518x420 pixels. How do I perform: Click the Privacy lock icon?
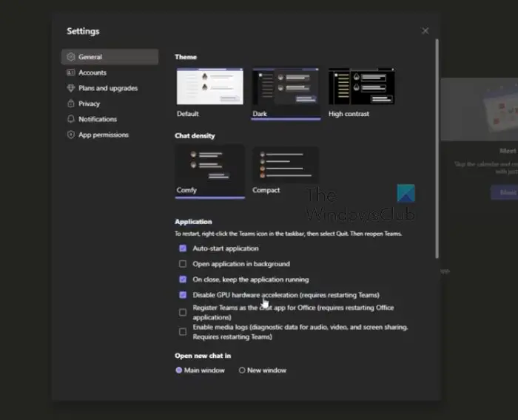[71, 104]
